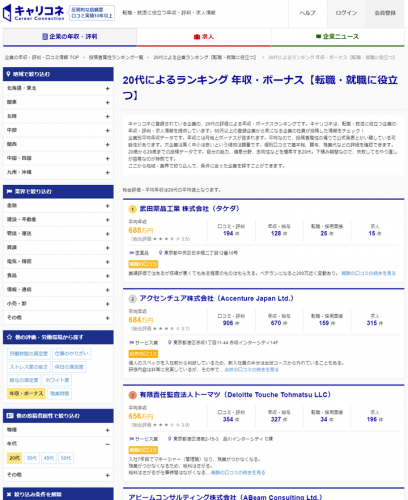Open Takeda's 求人 15件 count
The width and height of the screenshot is (408, 500).
click(x=375, y=230)
